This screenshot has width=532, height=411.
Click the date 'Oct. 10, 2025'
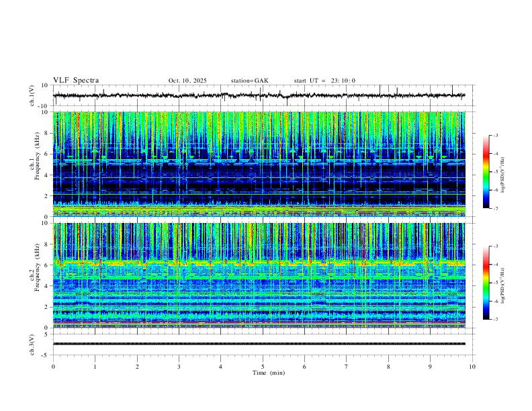187,81
